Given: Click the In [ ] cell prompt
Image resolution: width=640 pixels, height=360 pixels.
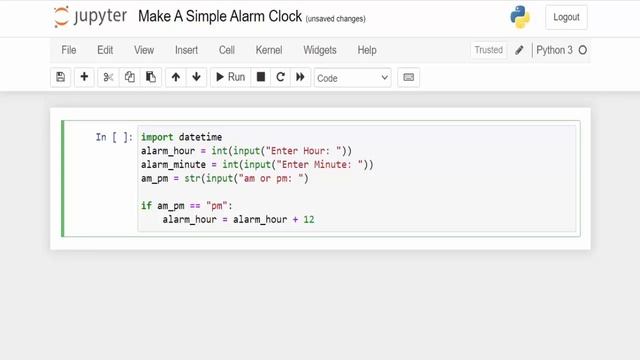Looking at the screenshot, I should click(x=114, y=137).
